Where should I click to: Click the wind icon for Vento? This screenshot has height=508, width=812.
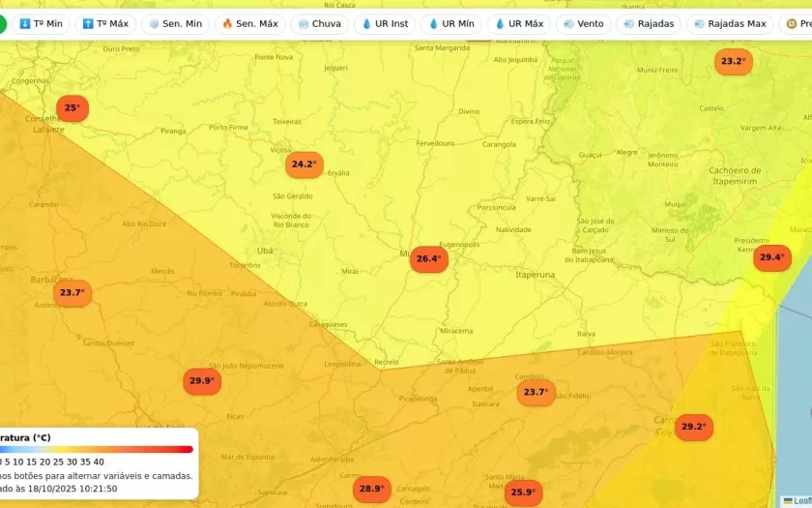568,23
